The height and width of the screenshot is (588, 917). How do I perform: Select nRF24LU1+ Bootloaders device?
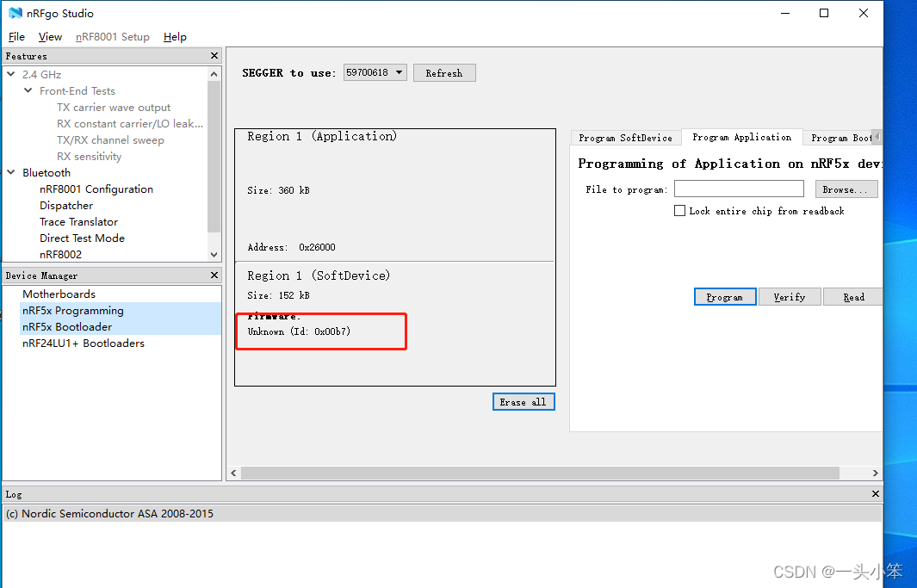point(83,344)
